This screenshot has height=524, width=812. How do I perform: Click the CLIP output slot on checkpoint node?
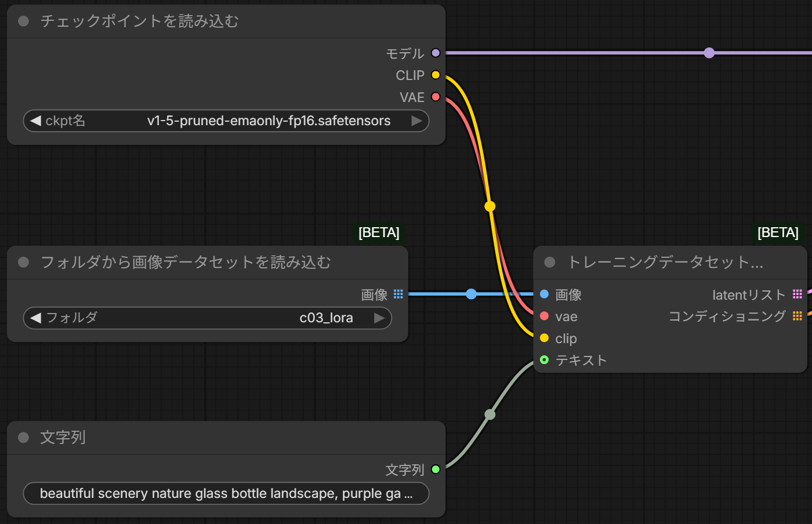pyautogui.click(x=436, y=75)
